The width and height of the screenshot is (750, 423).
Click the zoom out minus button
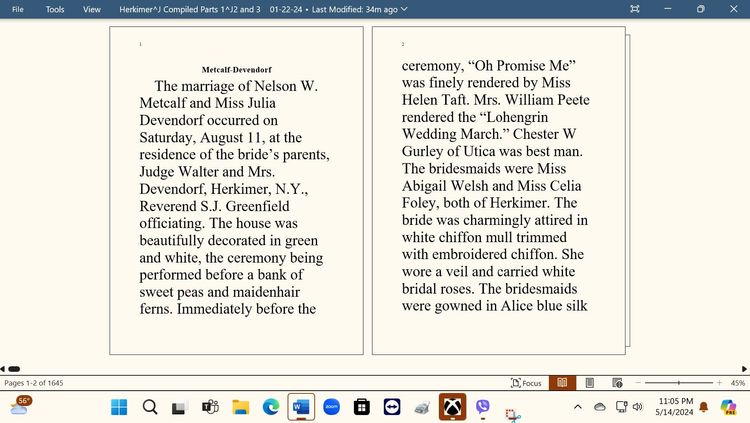(638, 383)
